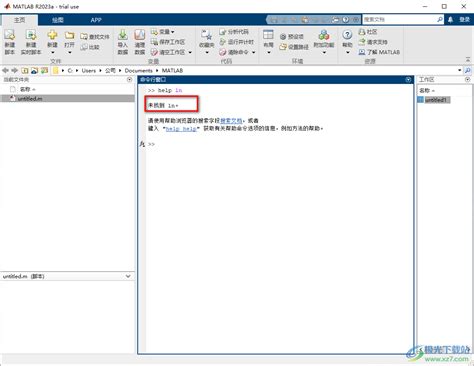Switch to the Plots (绘图) tab
The height and width of the screenshot is (366, 474).
(58, 20)
